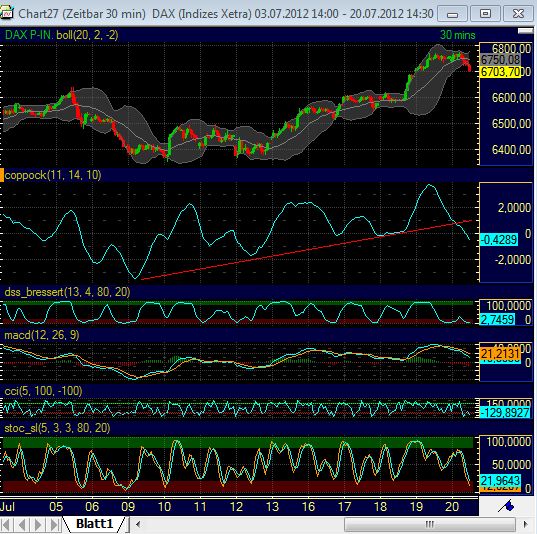Click the date 10 on time axis
The height and width of the screenshot is (534, 537).
point(164,507)
